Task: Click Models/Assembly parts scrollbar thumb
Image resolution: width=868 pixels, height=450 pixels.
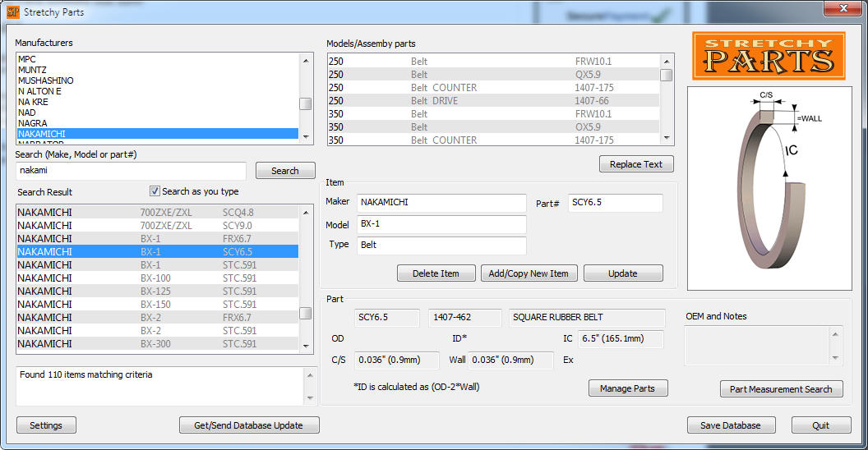Action: [x=667, y=76]
